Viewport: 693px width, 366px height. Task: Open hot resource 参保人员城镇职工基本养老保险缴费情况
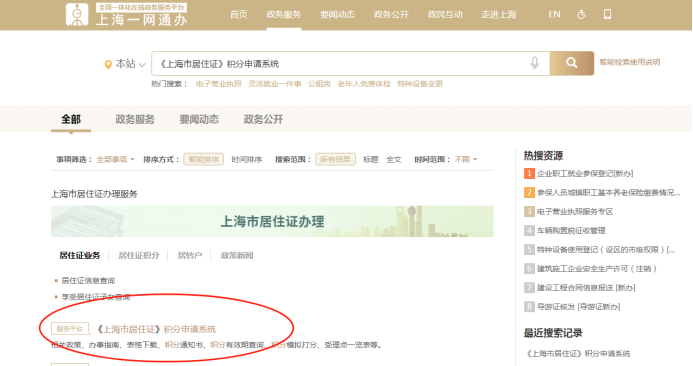(x=609, y=192)
